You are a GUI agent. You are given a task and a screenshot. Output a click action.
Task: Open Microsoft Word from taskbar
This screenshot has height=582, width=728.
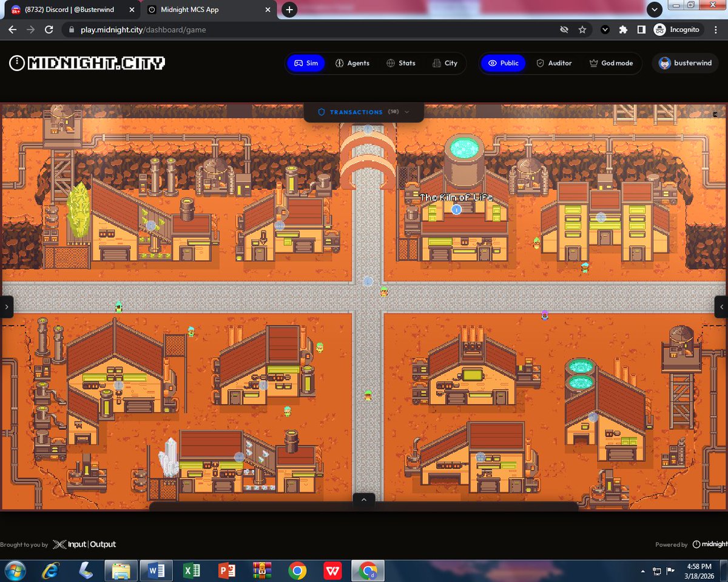pos(156,570)
